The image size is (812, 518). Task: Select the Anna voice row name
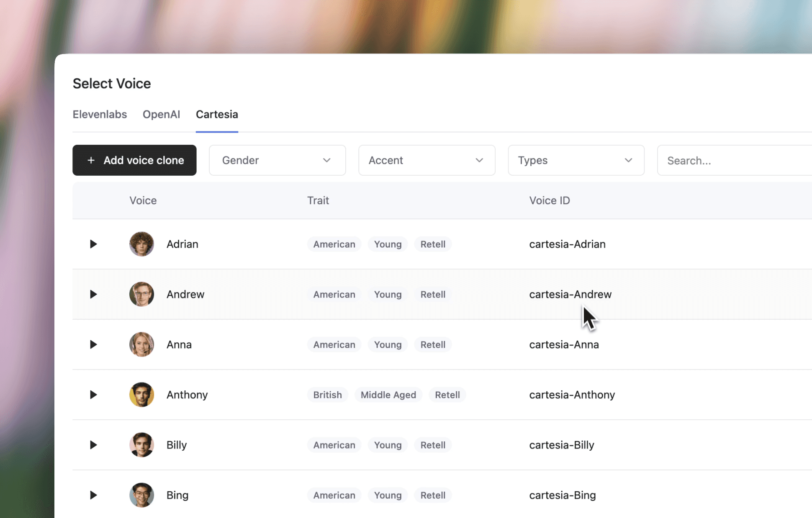click(x=179, y=344)
